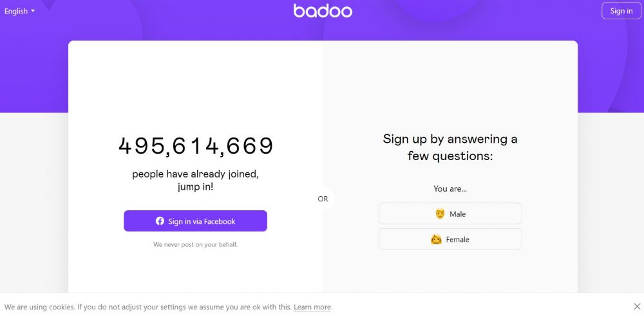Click 'people have already joined' text
Viewport: 644px width, 317px height.
pos(196,174)
